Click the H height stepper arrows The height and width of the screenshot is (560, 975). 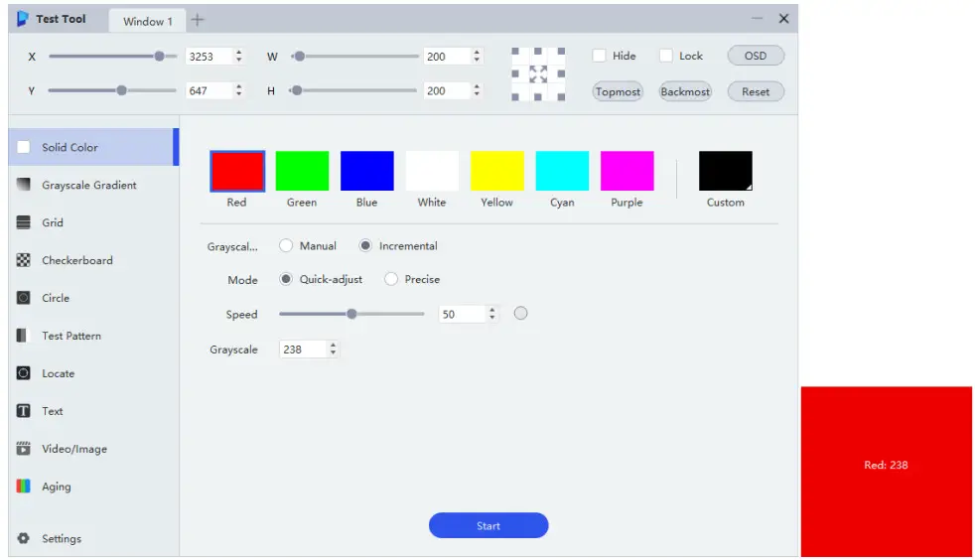pyautogui.click(x=477, y=90)
